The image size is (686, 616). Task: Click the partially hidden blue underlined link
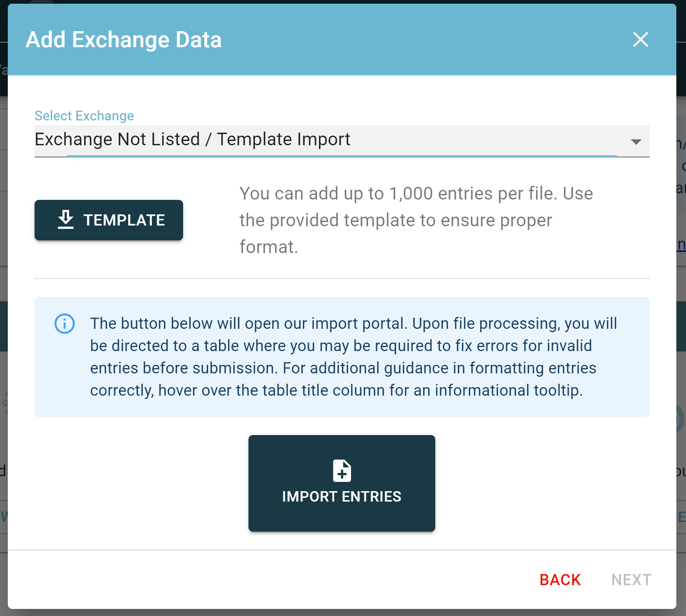[x=681, y=244]
